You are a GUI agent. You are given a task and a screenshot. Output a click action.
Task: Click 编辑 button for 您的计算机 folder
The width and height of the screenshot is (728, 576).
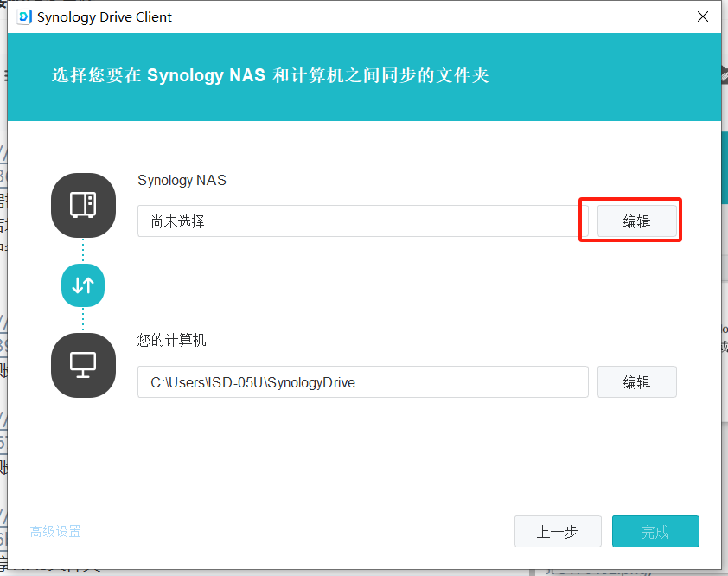[x=636, y=381]
